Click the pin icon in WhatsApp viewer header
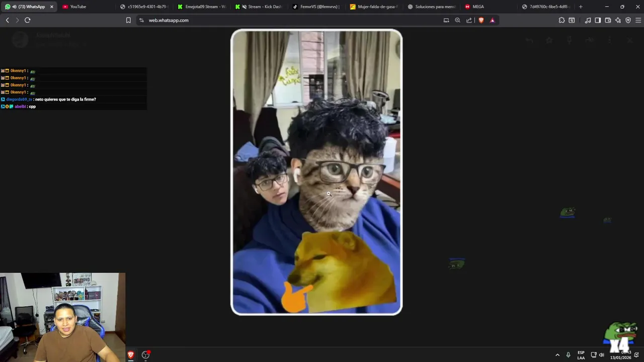 (x=570, y=40)
